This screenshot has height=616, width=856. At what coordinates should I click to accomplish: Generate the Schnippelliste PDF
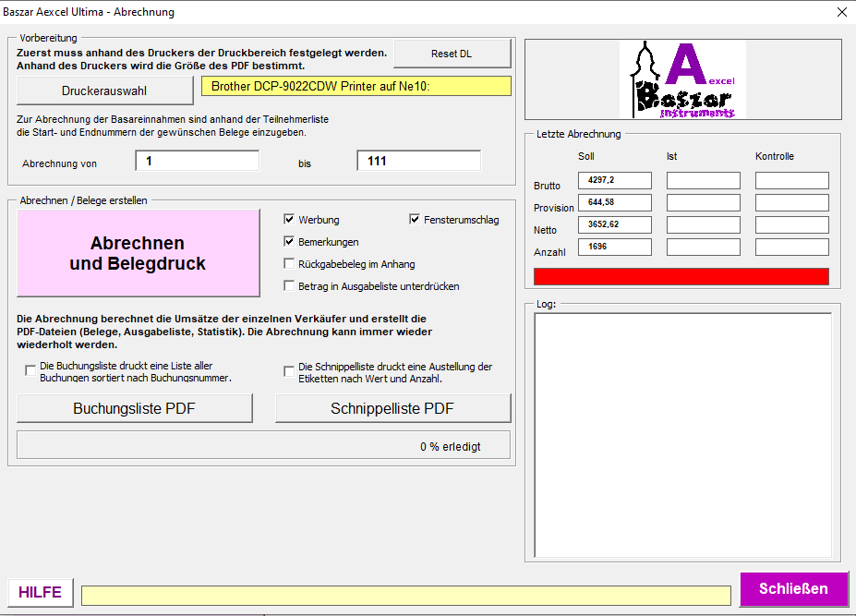[393, 408]
